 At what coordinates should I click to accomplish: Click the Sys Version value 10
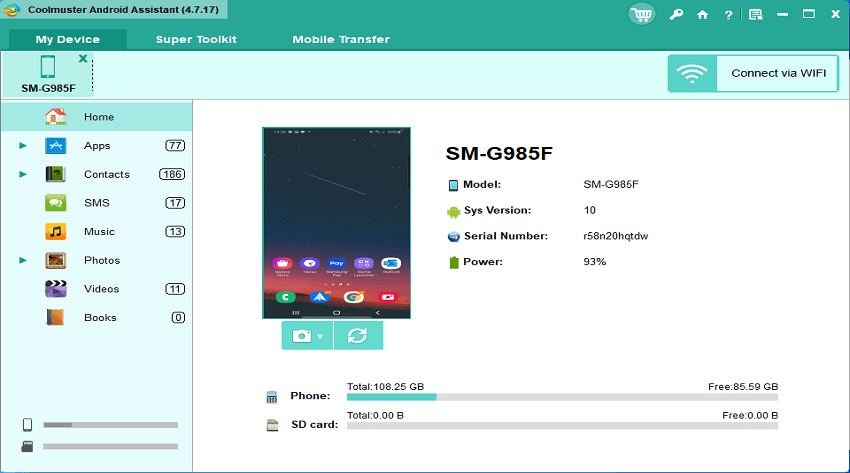pyautogui.click(x=589, y=210)
